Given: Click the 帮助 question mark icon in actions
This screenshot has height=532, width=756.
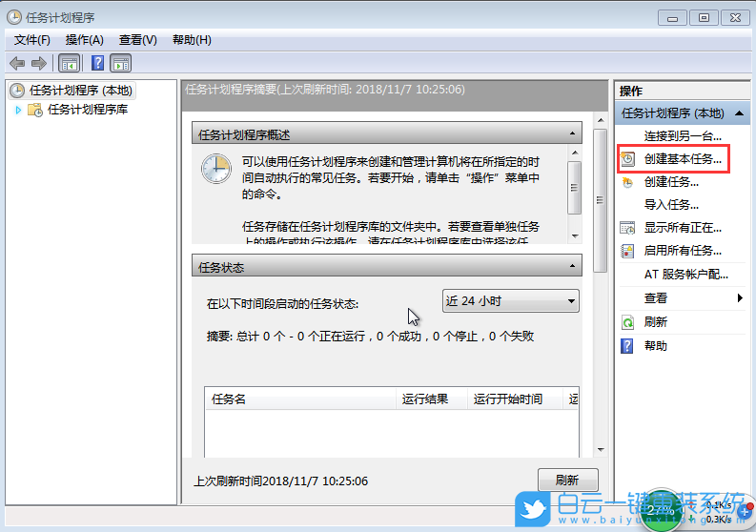Looking at the screenshot, I should (626, 346).
